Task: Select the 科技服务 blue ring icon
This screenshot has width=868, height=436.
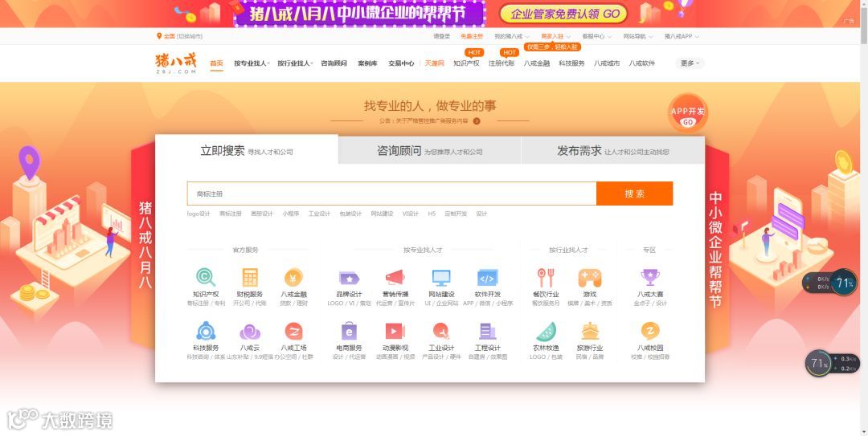Action: (x=206, y=331)
